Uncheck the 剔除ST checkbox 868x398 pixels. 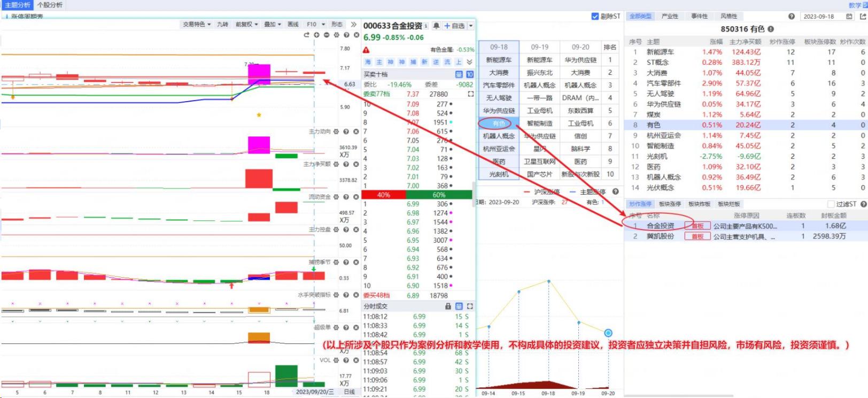pyautogui.click(x=595, y=17)
